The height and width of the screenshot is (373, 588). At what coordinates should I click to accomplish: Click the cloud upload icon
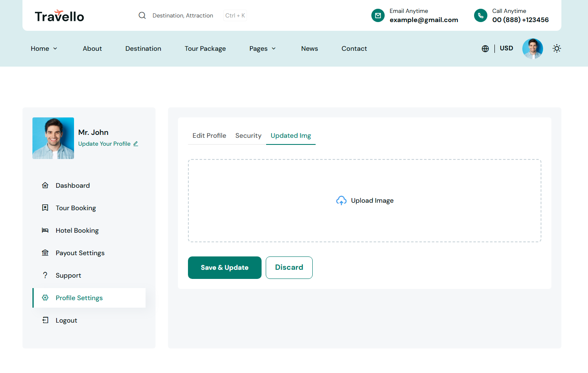341,201
